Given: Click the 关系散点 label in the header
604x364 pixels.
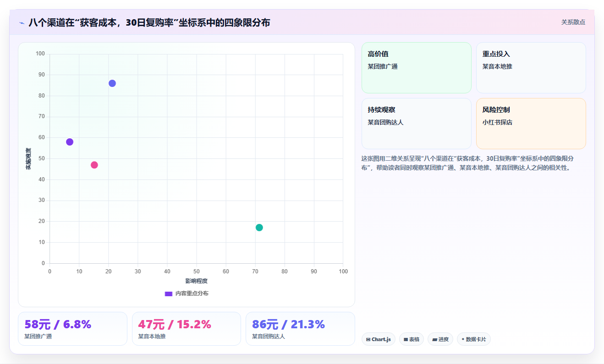Looking at the screenshot, I should (x=573, y=22).
